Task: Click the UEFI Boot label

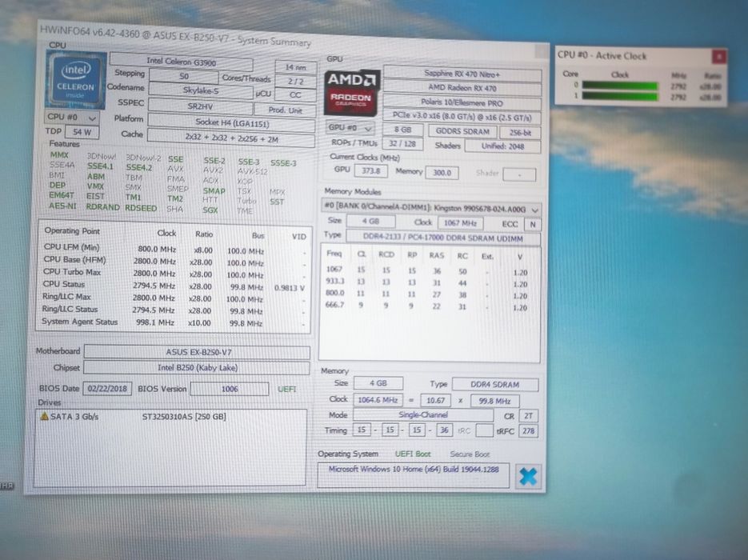Action: coord(413,454)
